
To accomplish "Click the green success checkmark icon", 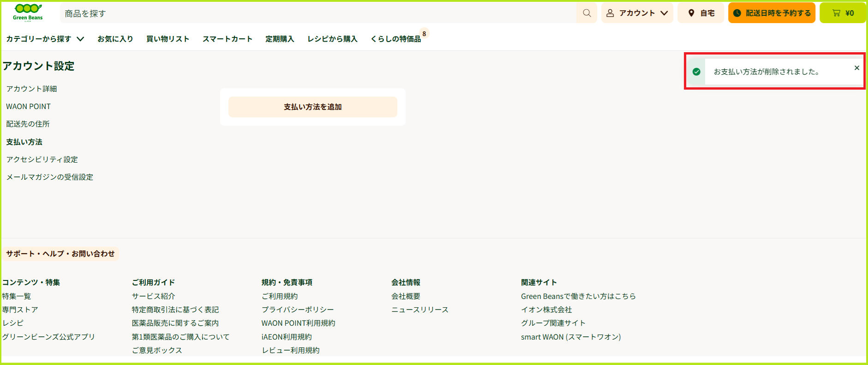I will pos(696,72).
